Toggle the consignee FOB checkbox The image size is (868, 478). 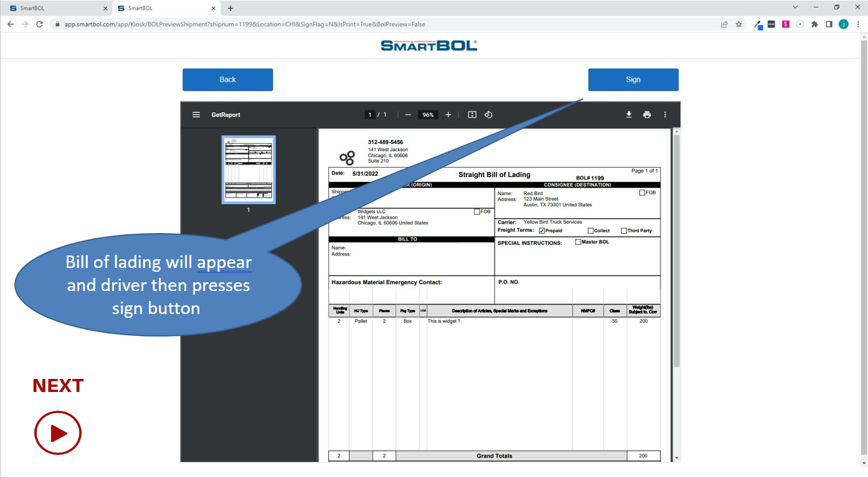(x=642, y=193)
